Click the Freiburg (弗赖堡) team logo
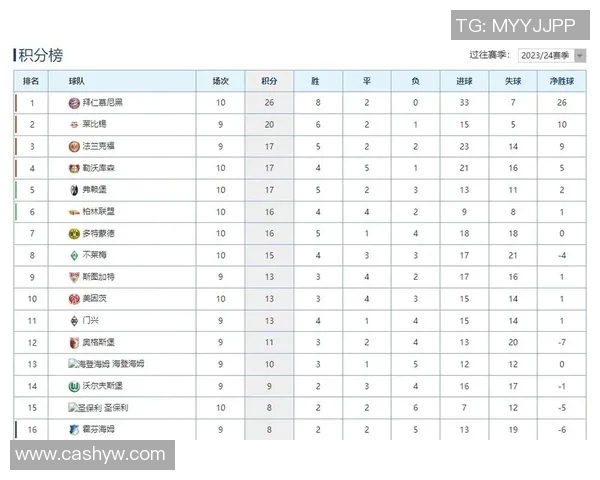The image size is (600, 480). pyautogui.click(x=74, y=190)
